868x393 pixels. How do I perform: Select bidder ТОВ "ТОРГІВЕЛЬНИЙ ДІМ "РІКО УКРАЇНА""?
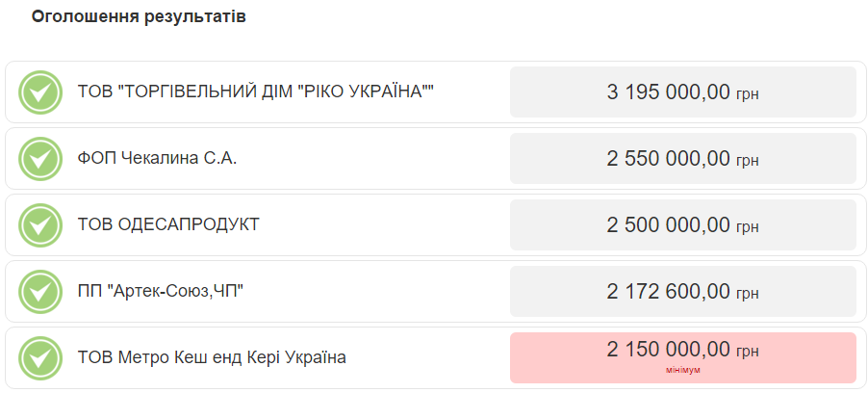[x=255, y=92]
